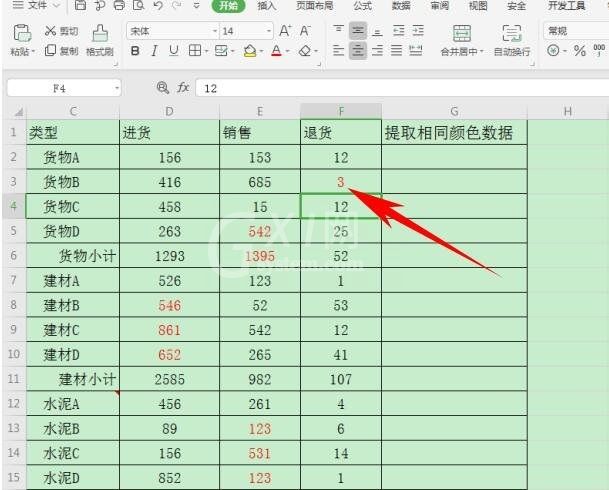Click the Print Preview icon
Viewport: 609px width, 490px height.
pyautogui.click(x=138, y=5)
